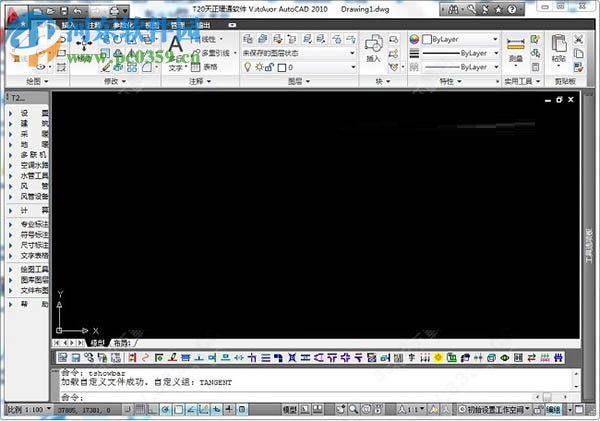Click the last icon of the Tangent toolbar
This screenshot has height=421, width=600.
pyautogui.click(x=558, y=358)
